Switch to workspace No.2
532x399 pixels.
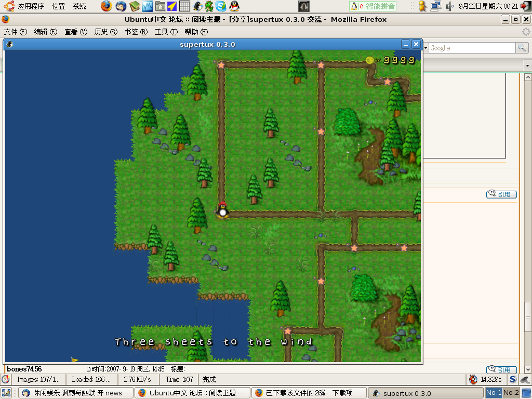pos(511,393)
